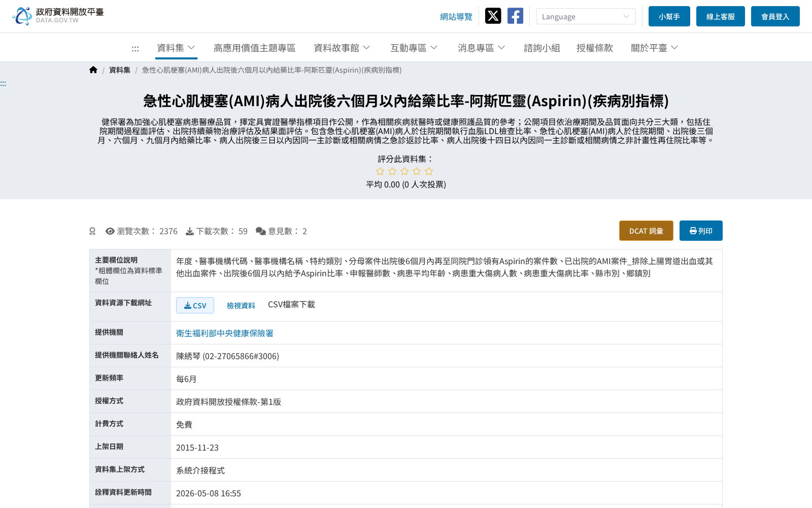Open the Facebook social icon
Image resolution: width=812 pixels, height=508 pixels.
(515, 16)
